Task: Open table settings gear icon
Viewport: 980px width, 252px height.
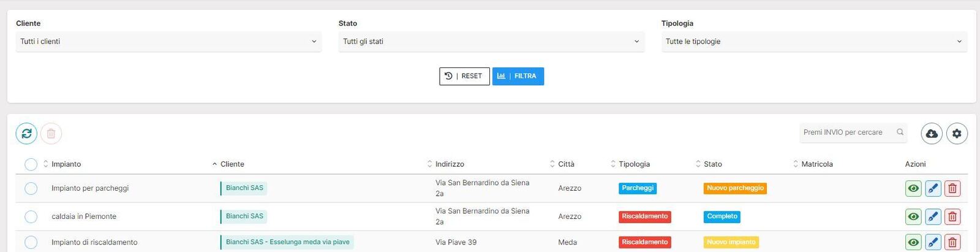Action: pyautogui.click(x=957, y=133)
